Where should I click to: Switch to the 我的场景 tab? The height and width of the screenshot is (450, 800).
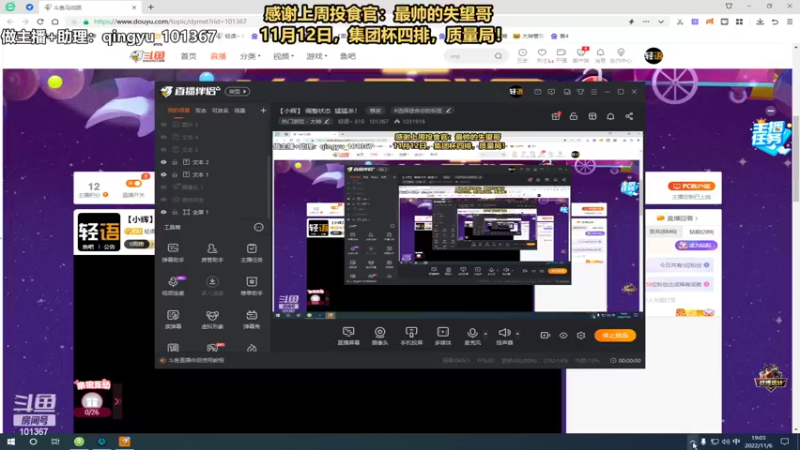pos(178,110)
